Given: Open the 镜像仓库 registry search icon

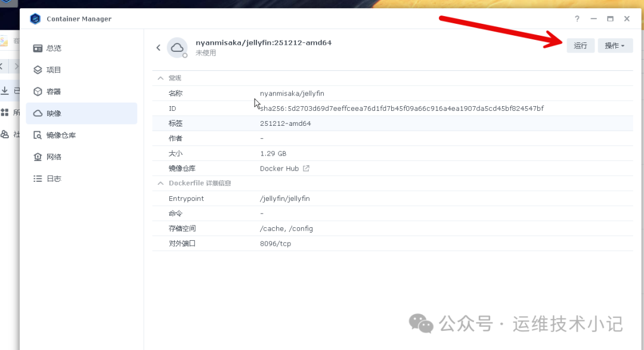Looking at the screenshot, I should click(x=38, y=135).
